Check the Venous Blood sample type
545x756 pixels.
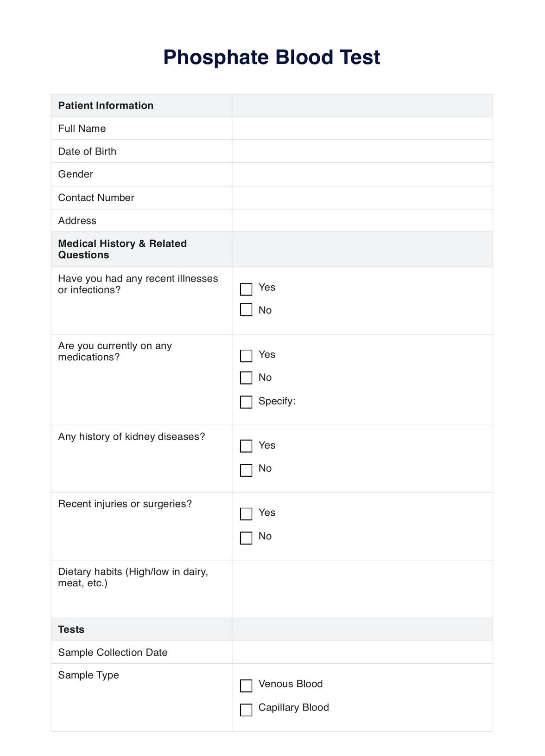(x=246, y=686)
